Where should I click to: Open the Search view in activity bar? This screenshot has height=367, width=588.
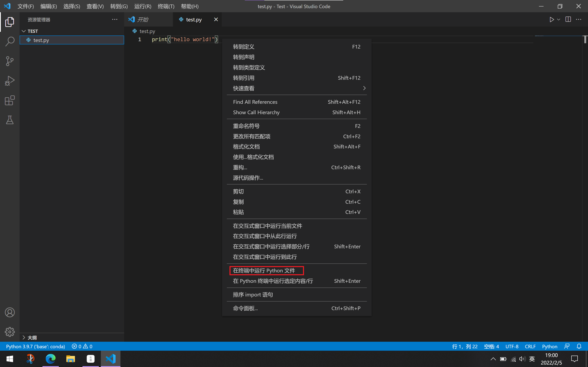[x=10, y=42]
